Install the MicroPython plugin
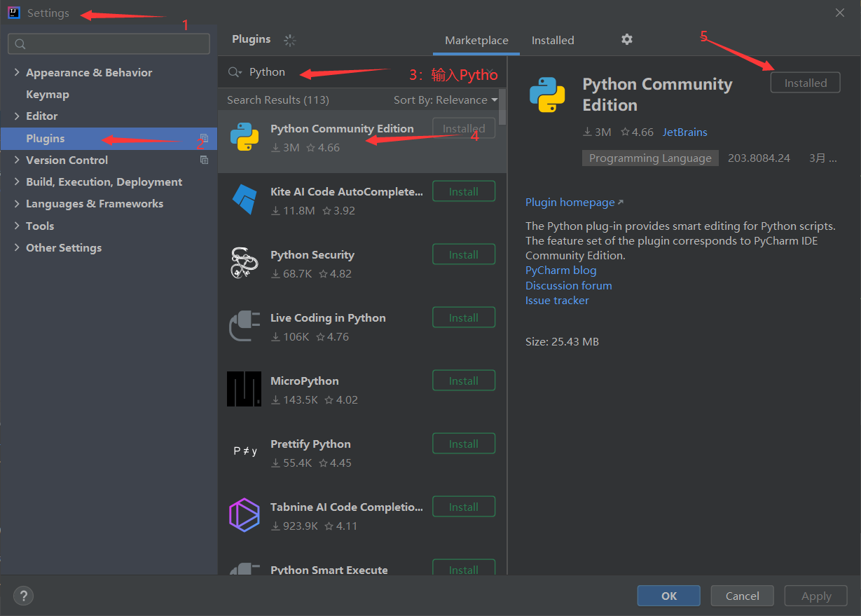 pyautogui.click(x=464, y=381)
